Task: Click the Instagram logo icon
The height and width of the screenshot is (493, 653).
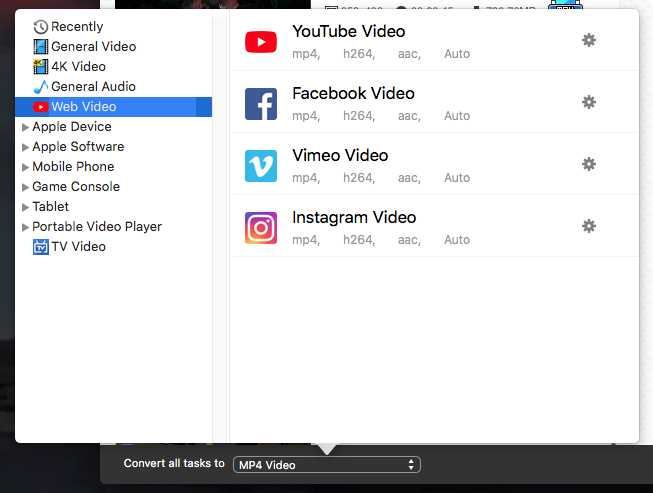Action: [x=261, y=228]
